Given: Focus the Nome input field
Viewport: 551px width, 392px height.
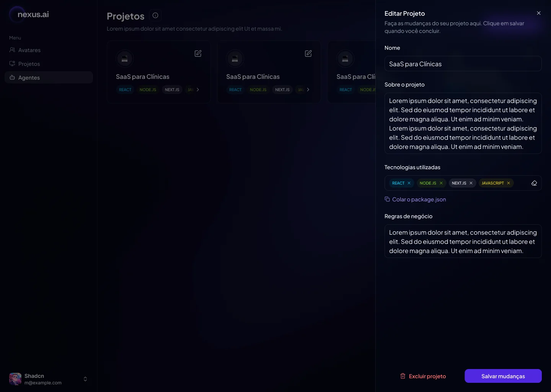Looking at the screenshot, I should pos(463,64).
